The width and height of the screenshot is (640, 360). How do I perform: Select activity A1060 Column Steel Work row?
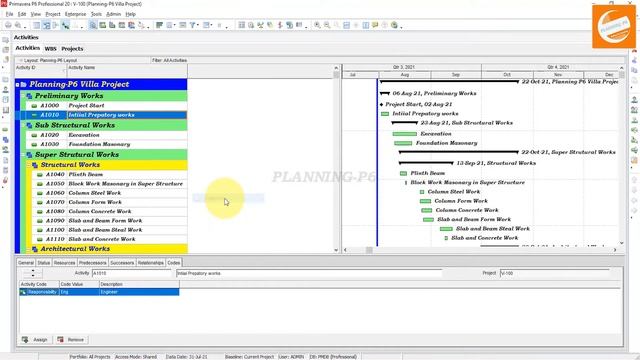pyautogui.click(x=110, y=193)
